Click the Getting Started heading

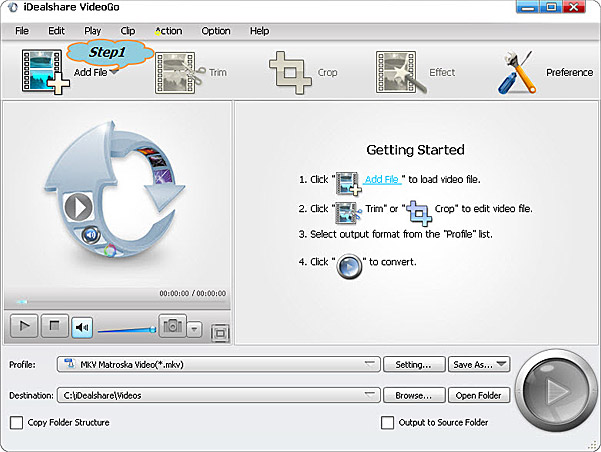[x=415, y=150]
